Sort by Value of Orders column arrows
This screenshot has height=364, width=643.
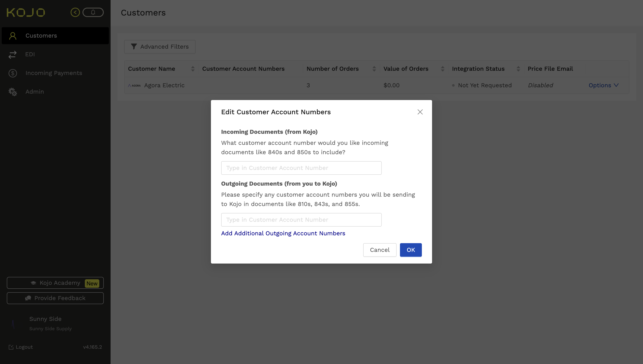click(x=442, y=69)
